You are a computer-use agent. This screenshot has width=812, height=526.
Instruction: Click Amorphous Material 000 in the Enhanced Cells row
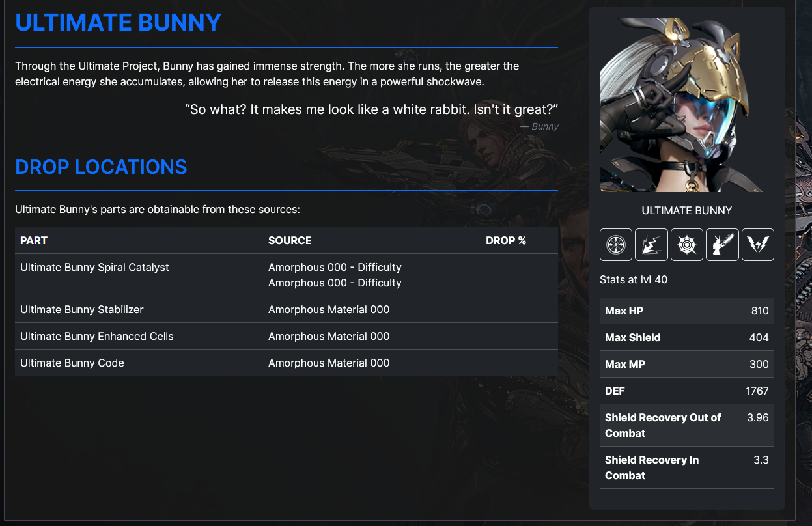tap(329, 336)
